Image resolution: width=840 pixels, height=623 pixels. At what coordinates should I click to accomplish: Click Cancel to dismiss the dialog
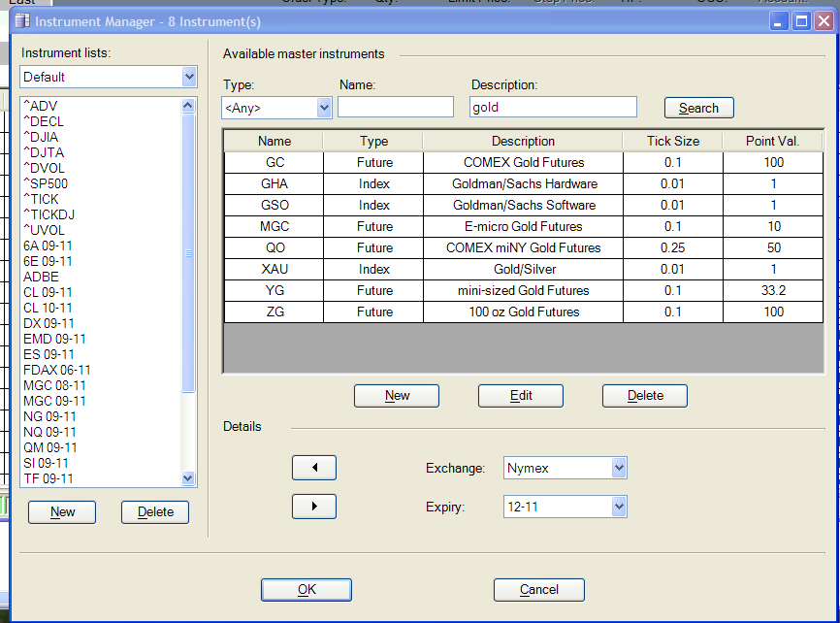[538, 589]
